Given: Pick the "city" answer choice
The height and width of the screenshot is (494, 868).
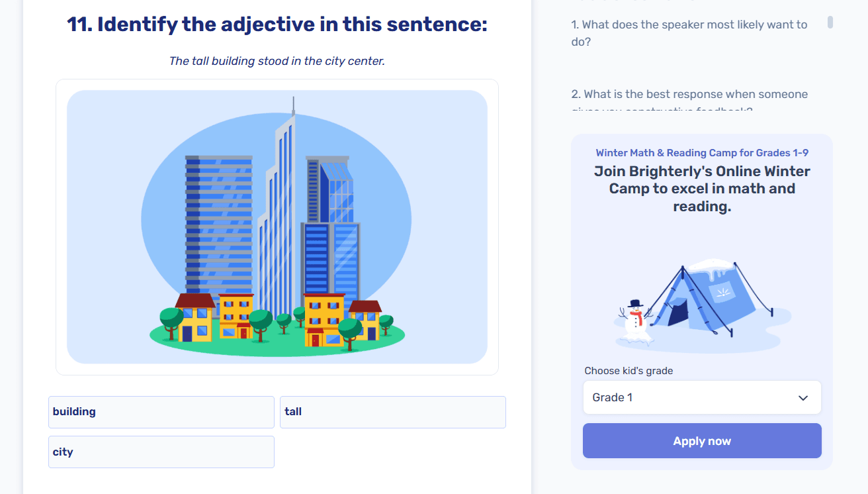Looking at the screenshot, I should (161, 452).
